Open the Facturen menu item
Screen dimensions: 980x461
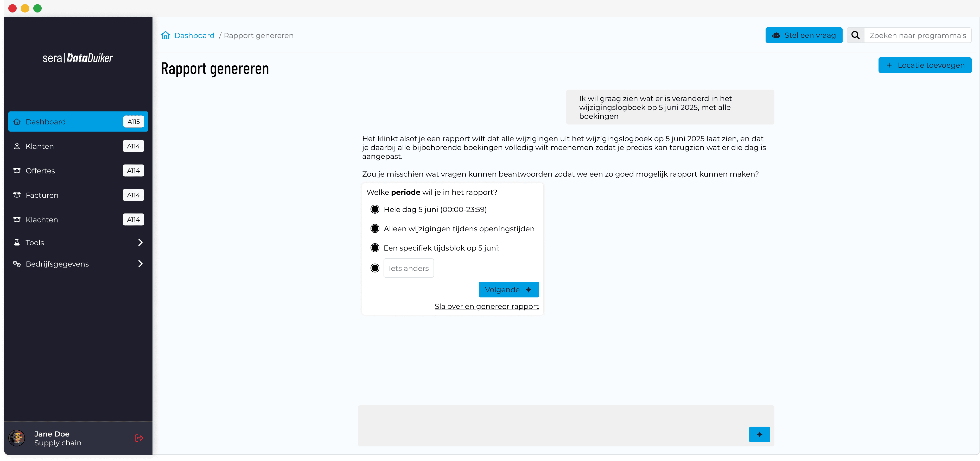click(x=42, y=195)
